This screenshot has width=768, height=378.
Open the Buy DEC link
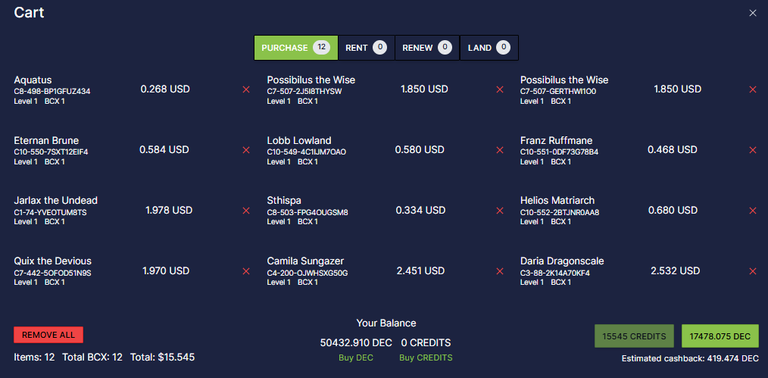[356, 358]
